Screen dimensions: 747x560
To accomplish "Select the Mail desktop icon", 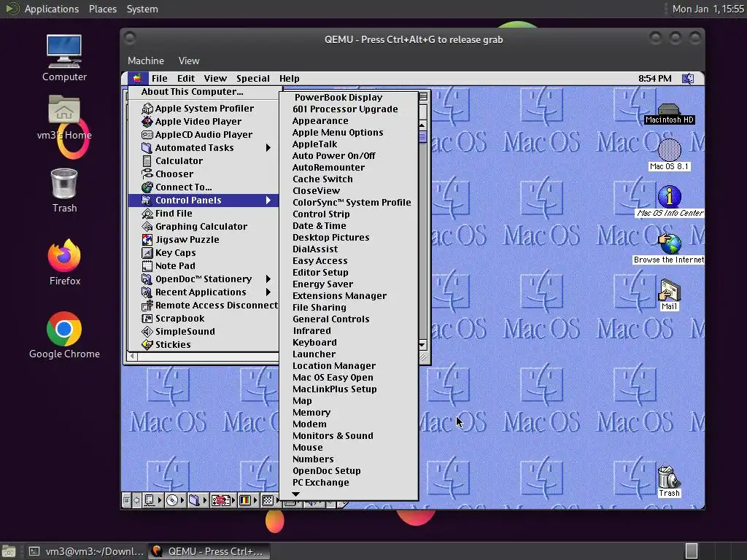I will [x=670, y=295].
